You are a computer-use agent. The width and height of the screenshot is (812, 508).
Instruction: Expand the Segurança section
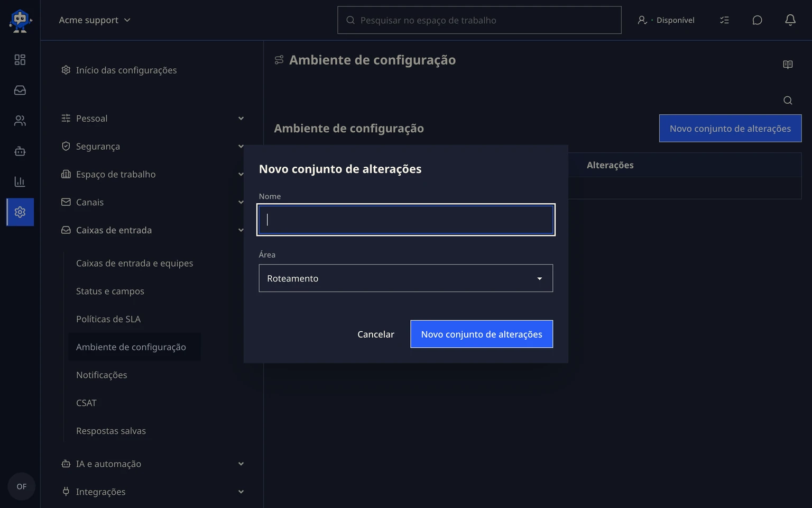(153, 147)
